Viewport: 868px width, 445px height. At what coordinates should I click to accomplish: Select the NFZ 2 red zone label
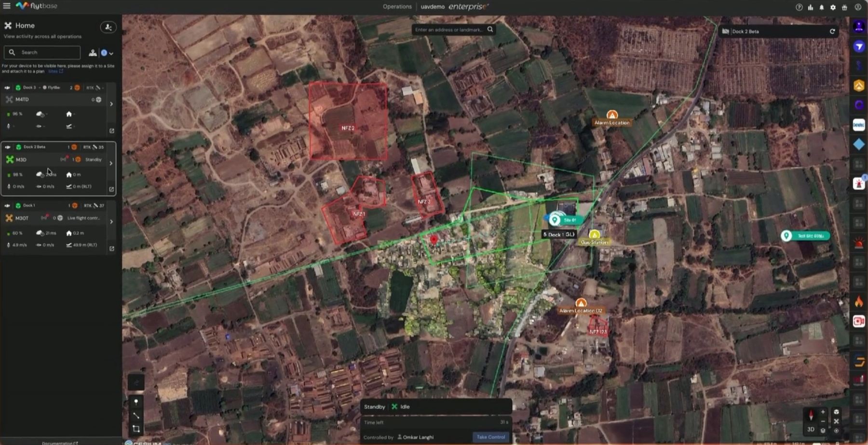click(x=348, y=128)
